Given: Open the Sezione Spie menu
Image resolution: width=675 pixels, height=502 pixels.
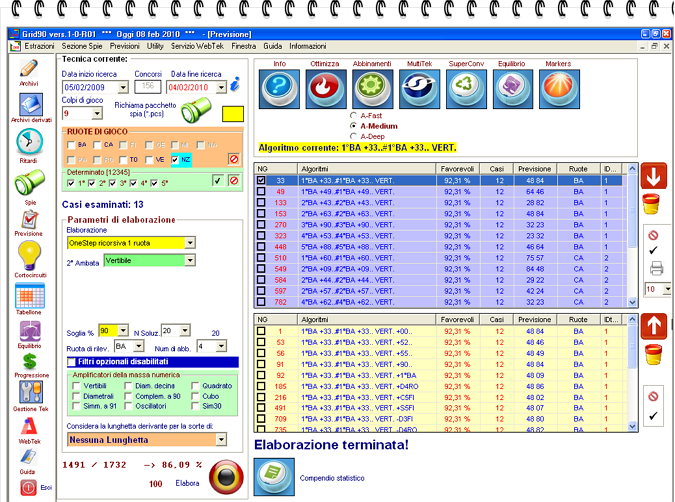Looking at the screenshot, I should click(82, 46).
